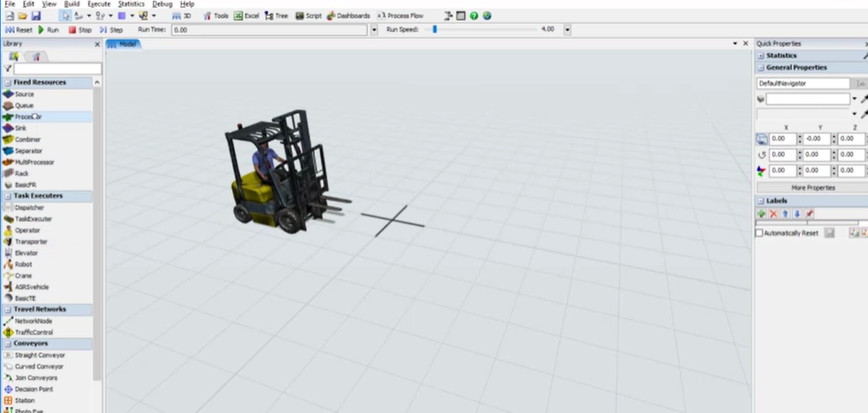Image resolution: width=868 pixels, height=413 pixels.
Task: Collapse the General Properties section
Action: pyautogui.click(x=761, y=67)
